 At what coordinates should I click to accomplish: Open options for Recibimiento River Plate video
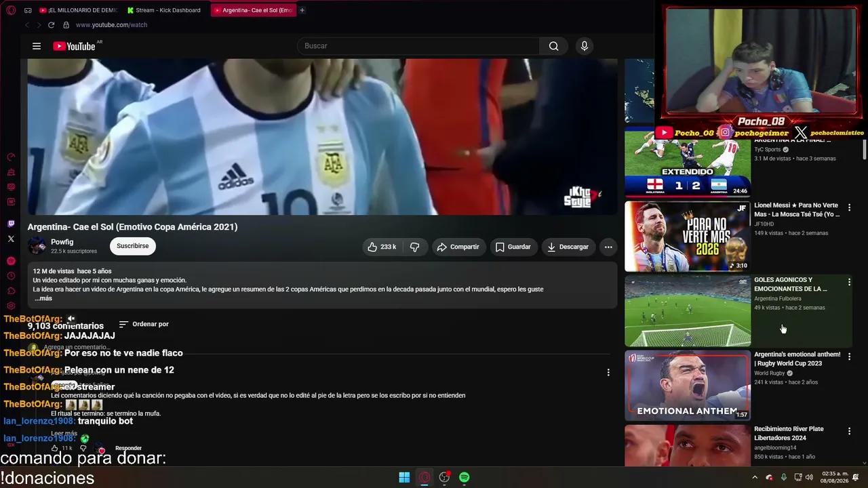pyautogui.click(x=849, y=431)
